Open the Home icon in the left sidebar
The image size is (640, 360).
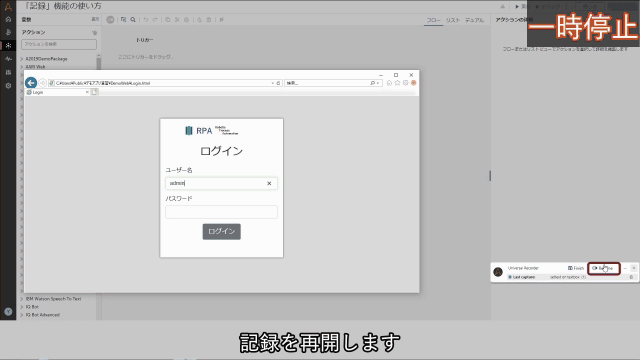click(x=8, y=19)
